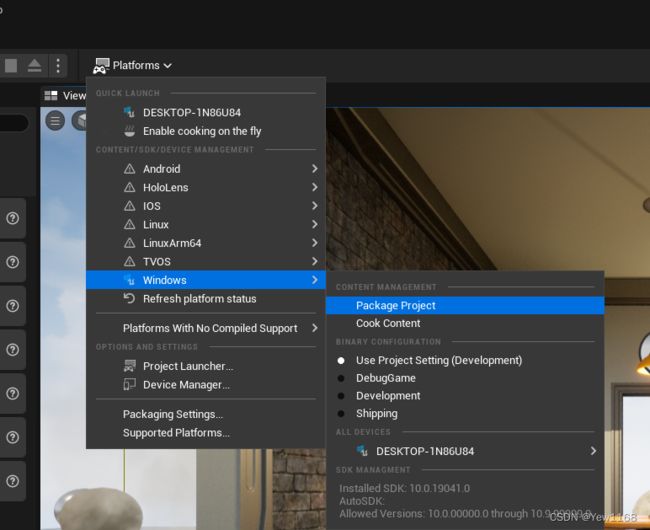Screen dimensions: 650x530
Task: Select DebugGame binary configuration
Action: 465,378
